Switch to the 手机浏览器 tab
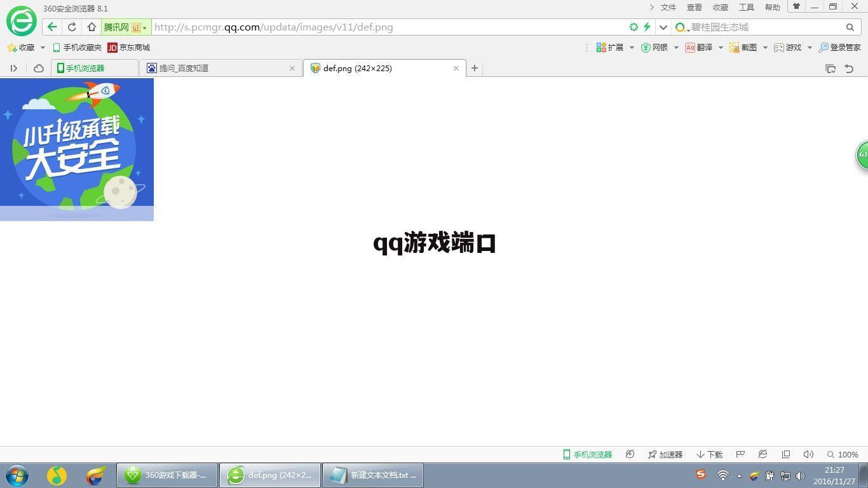 [x=94, y=68]
